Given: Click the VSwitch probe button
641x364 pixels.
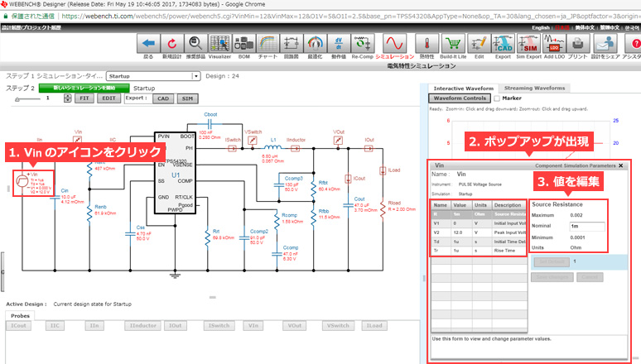Looking at the screenshot, I should click(x=338, y=326).
